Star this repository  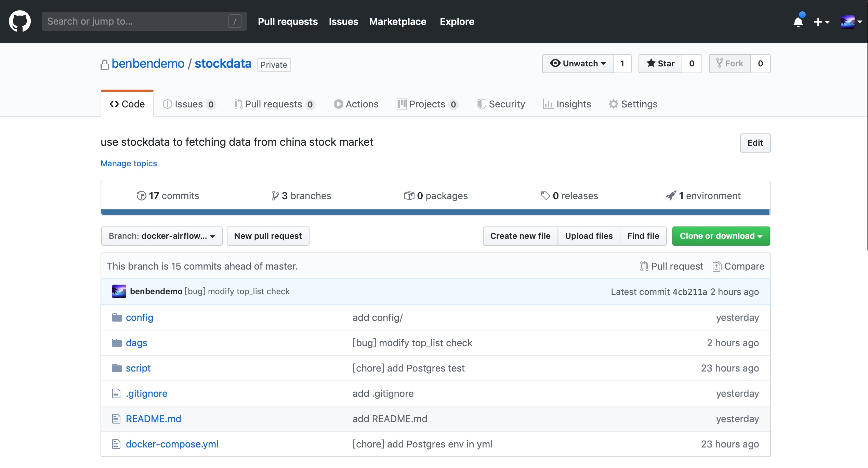pyautogui.click(x=660, y=64)
